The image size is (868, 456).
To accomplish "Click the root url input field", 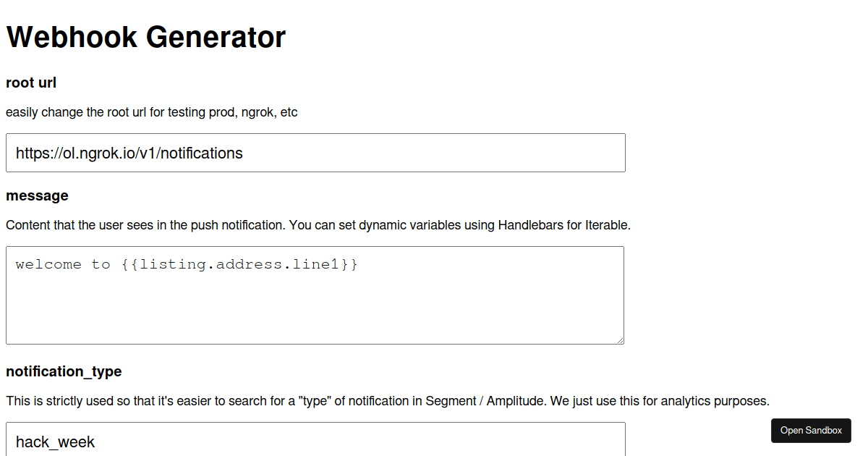I will 315,153.
